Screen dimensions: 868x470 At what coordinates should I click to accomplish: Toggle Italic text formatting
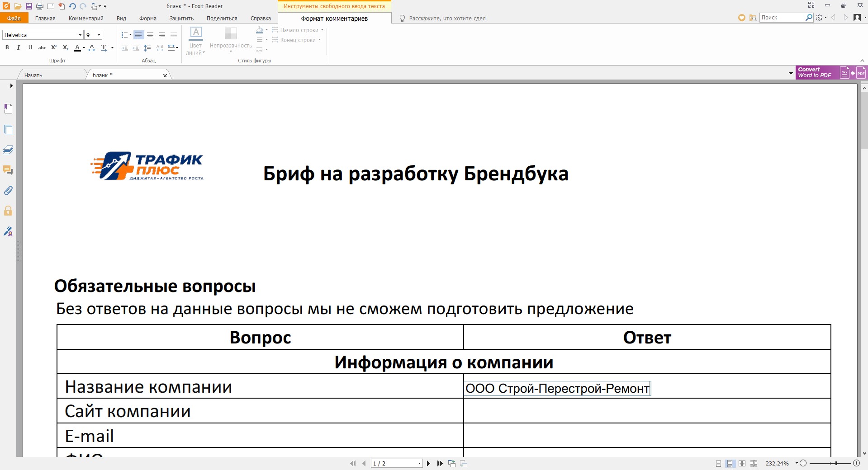(x=19, y=47)
